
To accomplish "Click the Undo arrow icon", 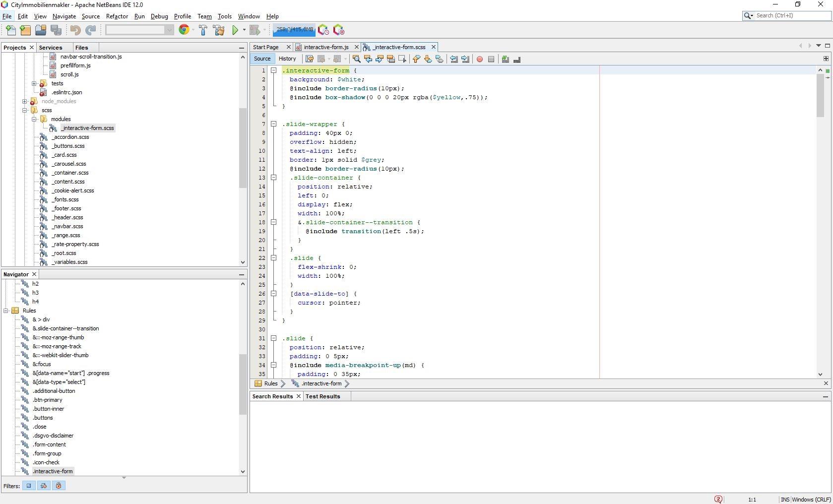I will tap(75, 30).
